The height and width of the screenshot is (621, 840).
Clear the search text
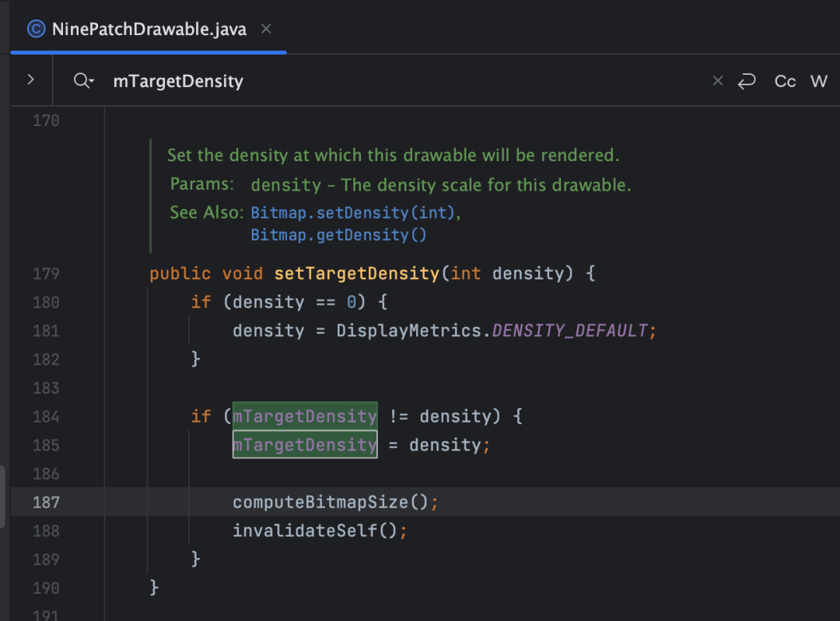[x=718, y=81]
